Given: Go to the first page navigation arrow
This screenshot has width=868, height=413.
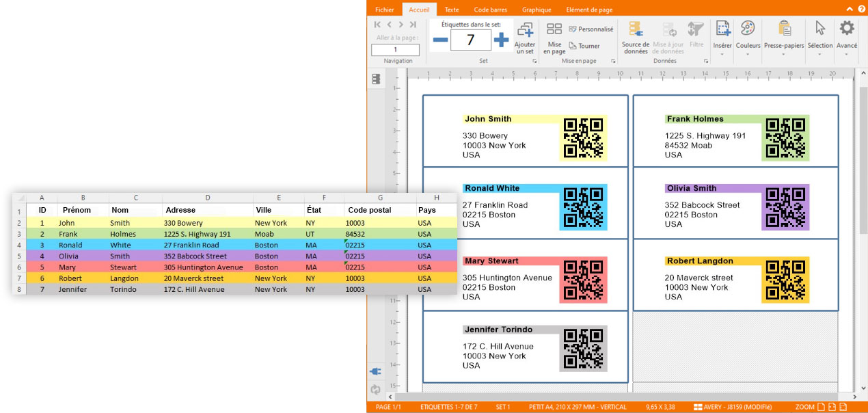Looking at the screenshot, I should 377,25.
